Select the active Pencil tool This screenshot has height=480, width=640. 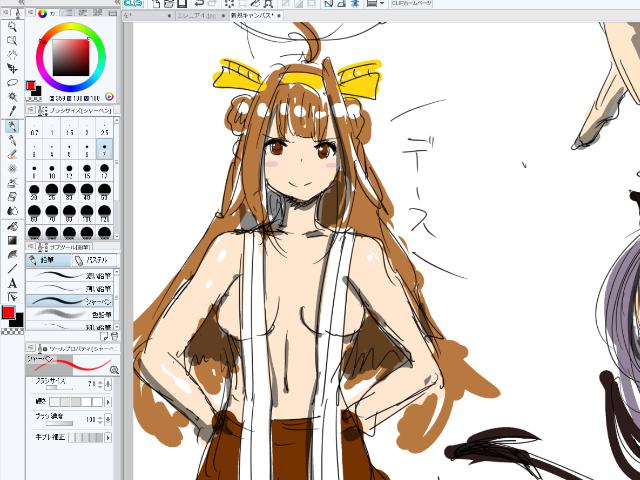pos(12,126)
